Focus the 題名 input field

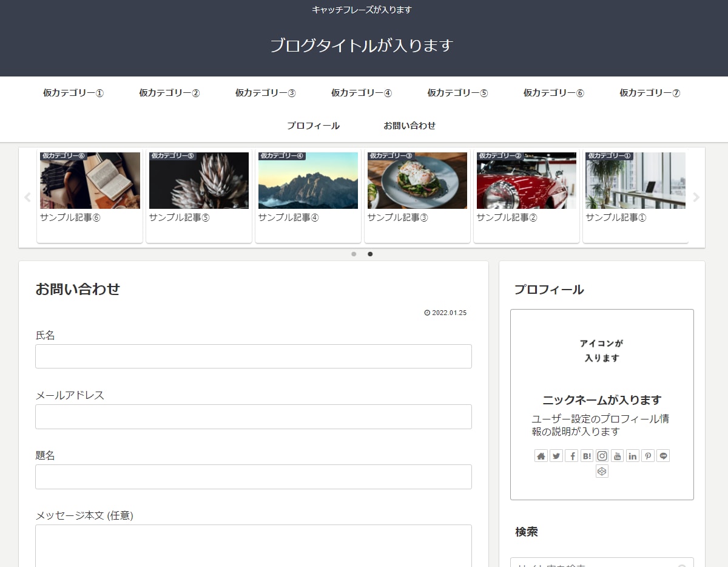(254, 477)
